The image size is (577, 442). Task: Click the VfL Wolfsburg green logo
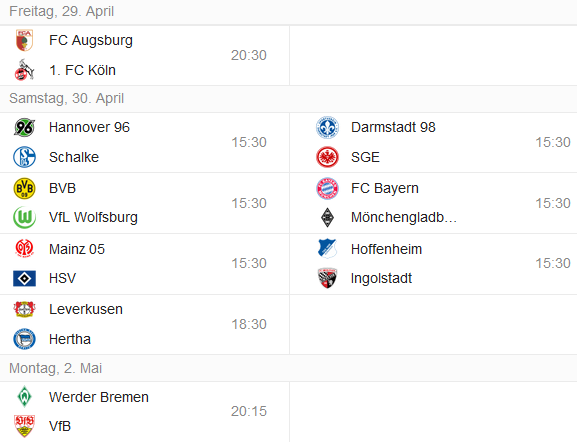[x=24, y=218]
